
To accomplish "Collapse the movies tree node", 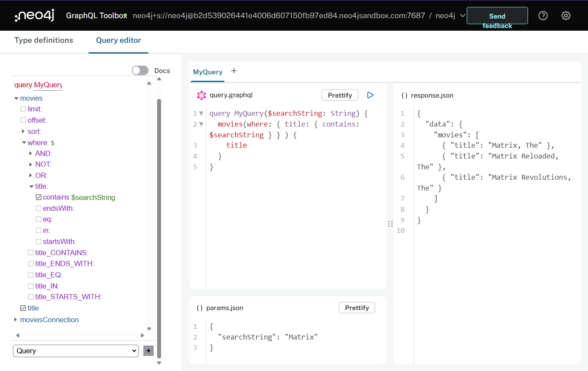I will coord(16,98).
